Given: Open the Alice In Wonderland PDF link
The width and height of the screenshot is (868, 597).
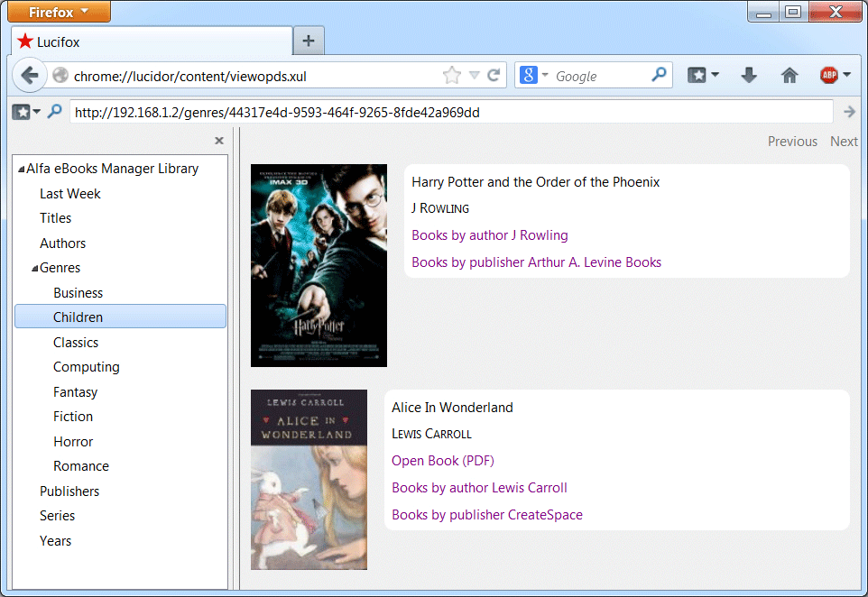Looking at the screenshot, I should [442, 461].
